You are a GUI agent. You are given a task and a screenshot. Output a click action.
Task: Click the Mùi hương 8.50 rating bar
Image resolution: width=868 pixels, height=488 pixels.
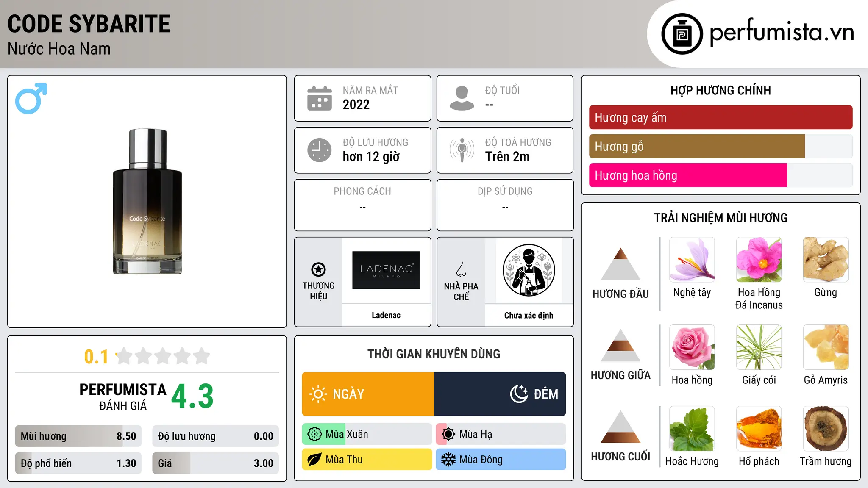(78, 436)
